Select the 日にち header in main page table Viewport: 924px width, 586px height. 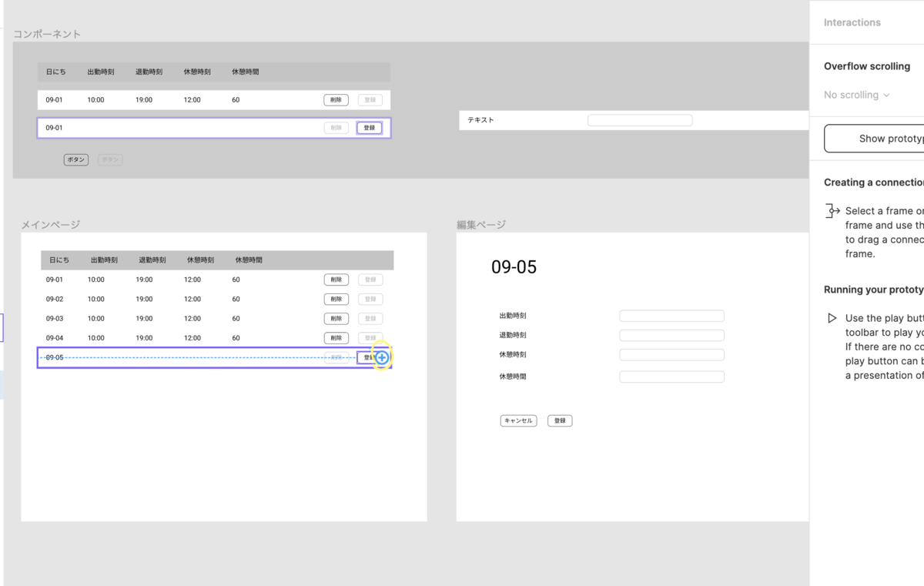pyautogui.click(x=59, y=260)
